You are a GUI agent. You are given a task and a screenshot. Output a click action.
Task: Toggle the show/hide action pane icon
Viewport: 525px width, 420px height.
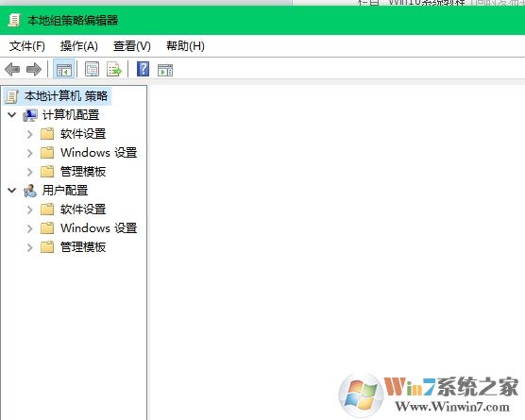[x=165, y=70]
